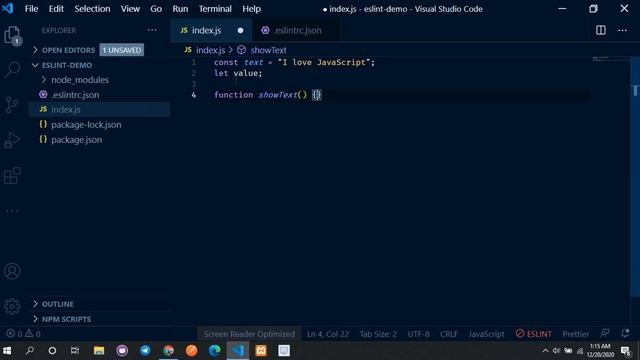Open Task View on the taskbar
640x360 pixels.
click(x=75, y=351)
